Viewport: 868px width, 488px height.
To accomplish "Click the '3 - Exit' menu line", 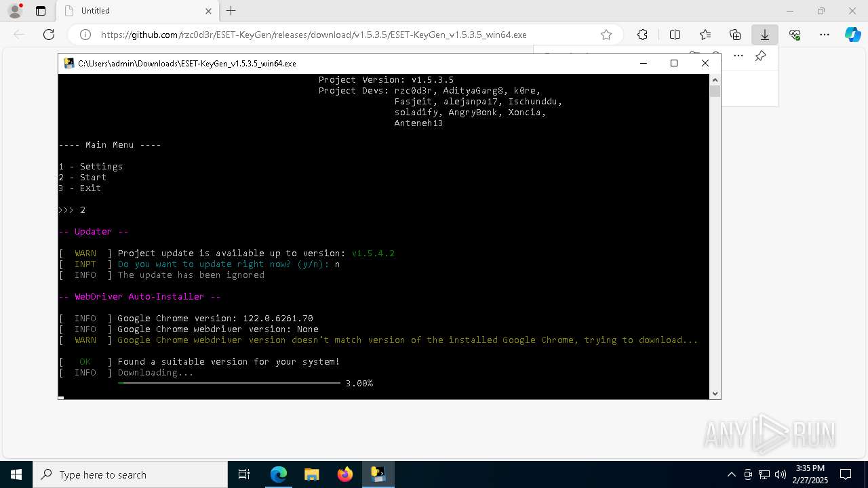I will tap(80, 188).
